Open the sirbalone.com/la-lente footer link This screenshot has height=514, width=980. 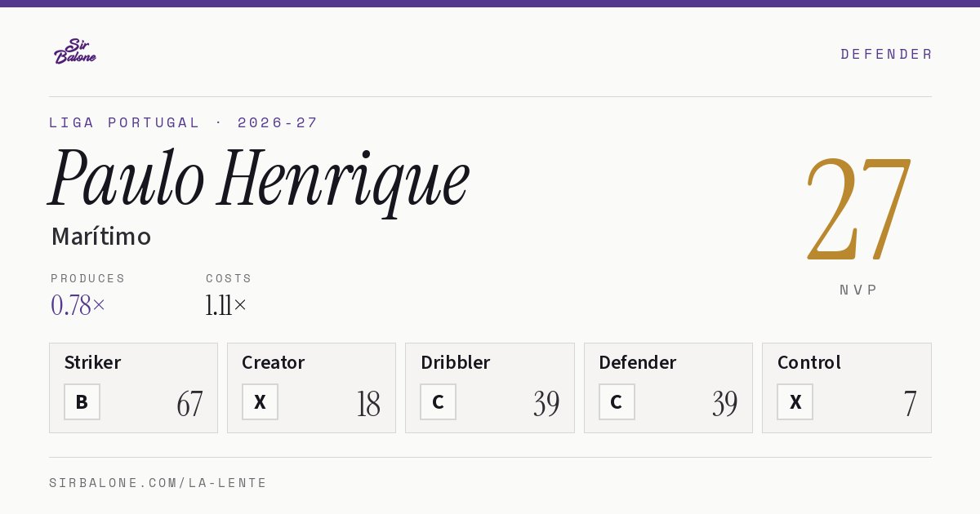coord(158,483)
